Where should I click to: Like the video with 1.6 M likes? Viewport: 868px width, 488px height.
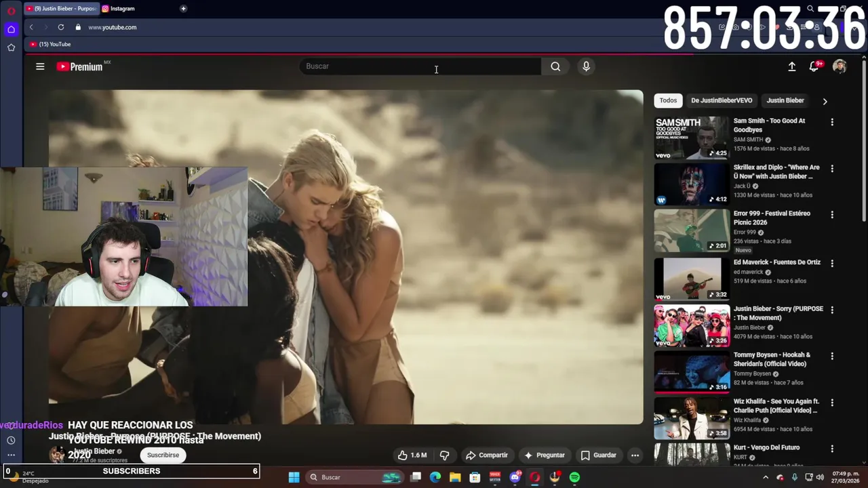coord(412,455)
